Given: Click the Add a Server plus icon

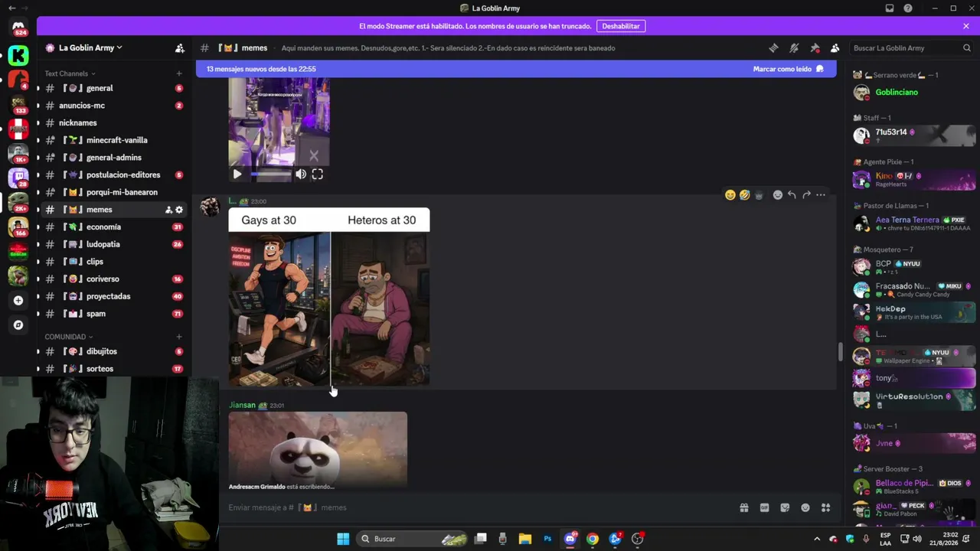Looking at the screenshot, I should click(18, 300).
